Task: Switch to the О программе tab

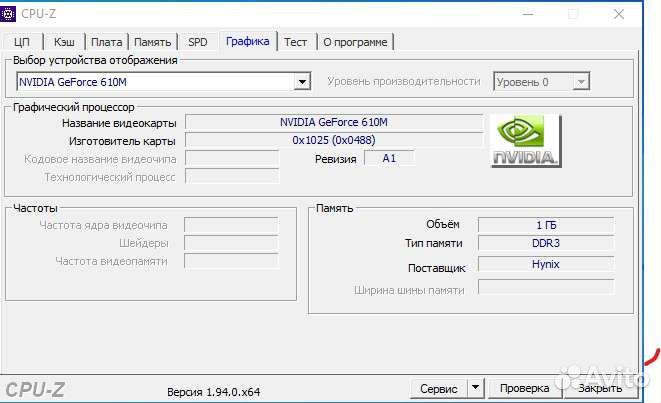Action: click(x=355, y=42)
